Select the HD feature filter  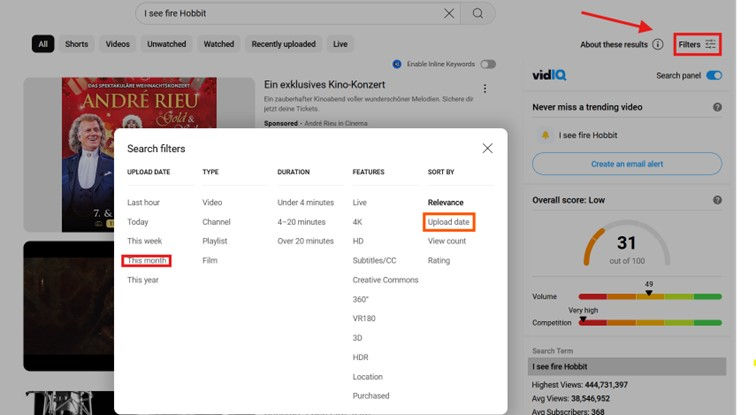pyautogui.click(x=358, y=241)
